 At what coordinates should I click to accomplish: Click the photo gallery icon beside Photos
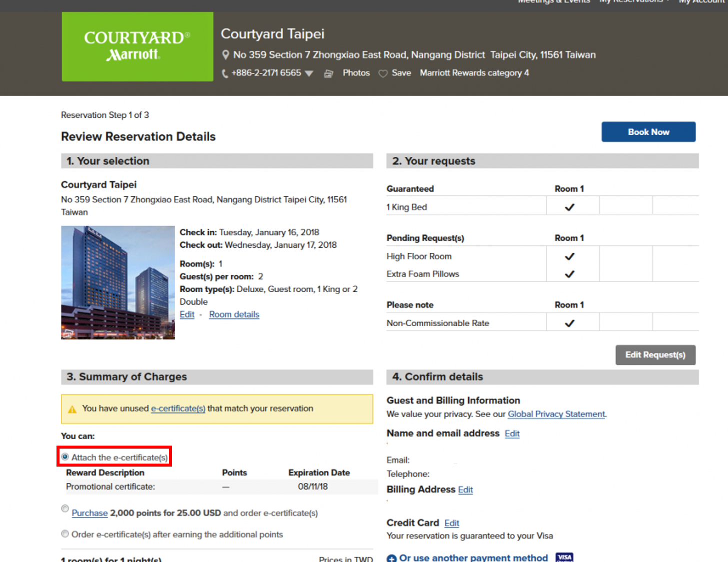328,74
